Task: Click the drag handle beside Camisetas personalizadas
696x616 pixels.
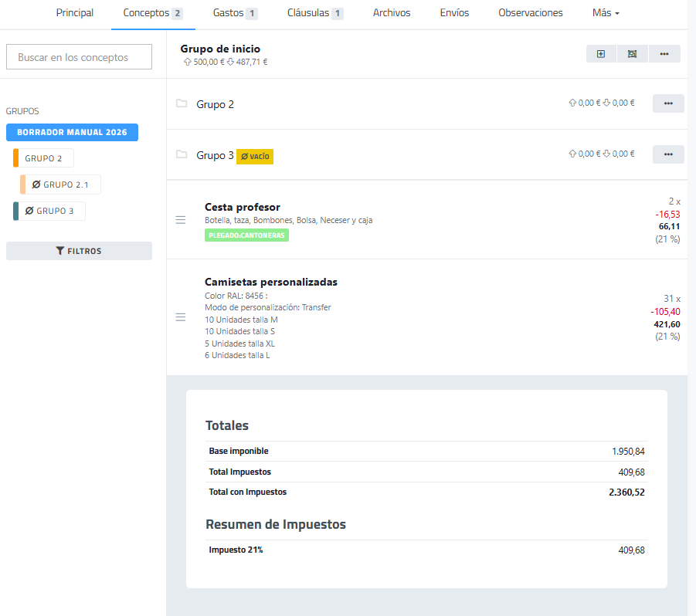Action: click(181, 317)
